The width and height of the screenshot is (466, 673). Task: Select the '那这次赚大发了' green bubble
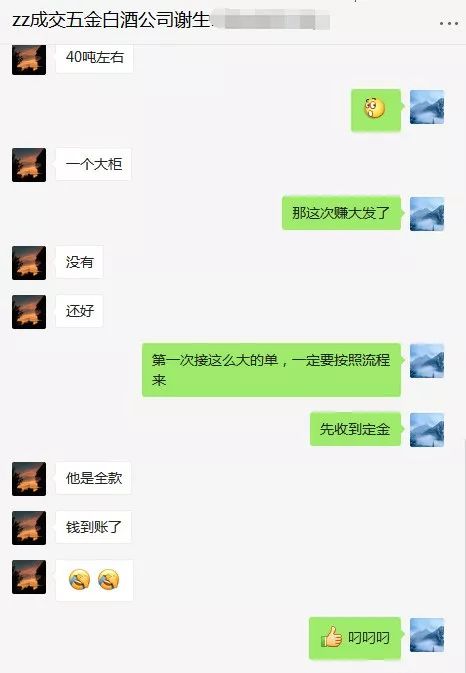342,213
